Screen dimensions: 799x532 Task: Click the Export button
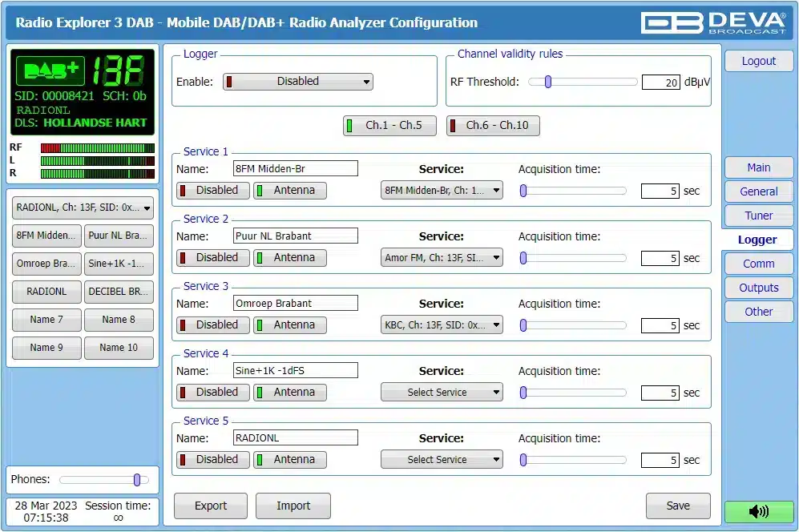tap(211, 506)
